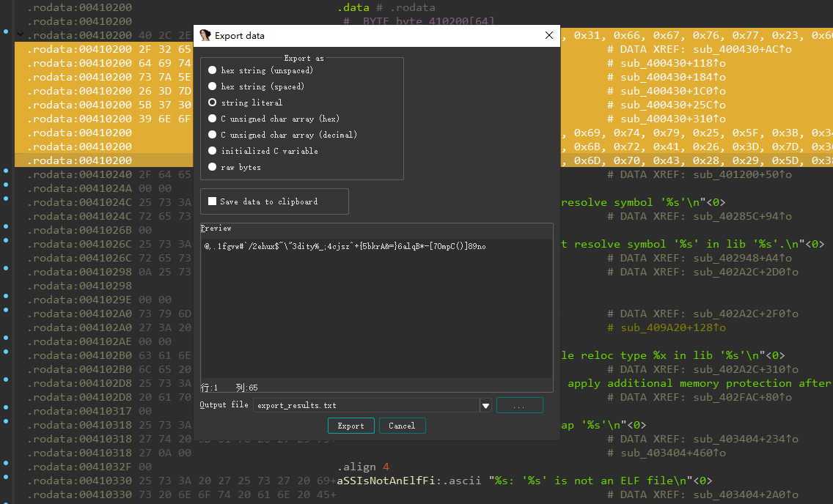This screenshot has width=833, height=504.
Task: Jump to xref sub_400430+310
Action: coord(673,119)
